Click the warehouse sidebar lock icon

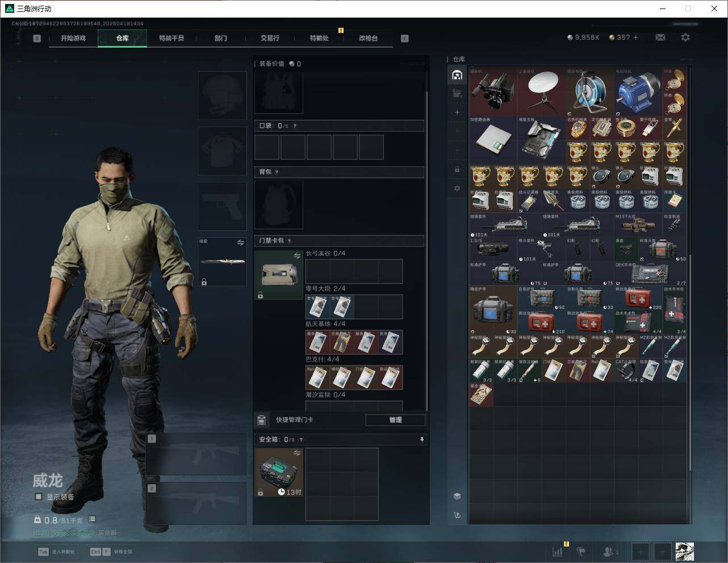coord(457,169)
